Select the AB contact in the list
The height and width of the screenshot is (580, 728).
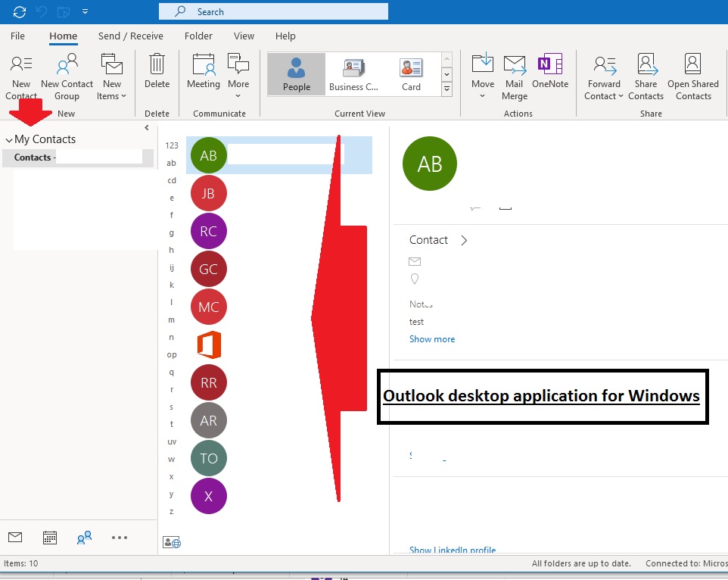[279, 155]
